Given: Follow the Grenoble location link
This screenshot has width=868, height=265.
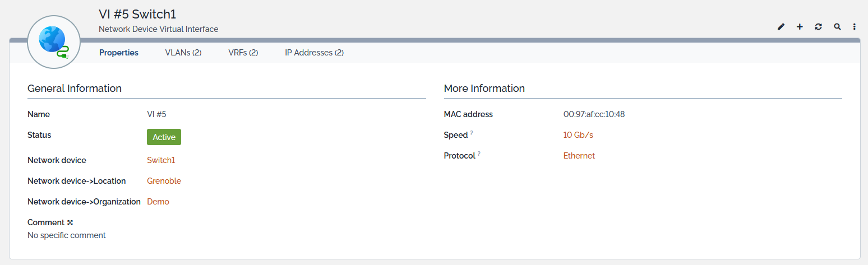Looking at the screenshot, I should click(x=164, y=181).
